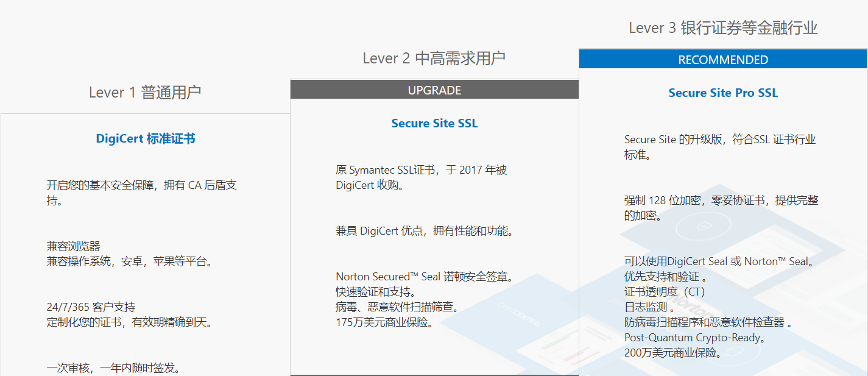Click the text 定制化您的证书，有效期精确到天
Viewport: 868px width, 376px height.
tap(129, 322)
